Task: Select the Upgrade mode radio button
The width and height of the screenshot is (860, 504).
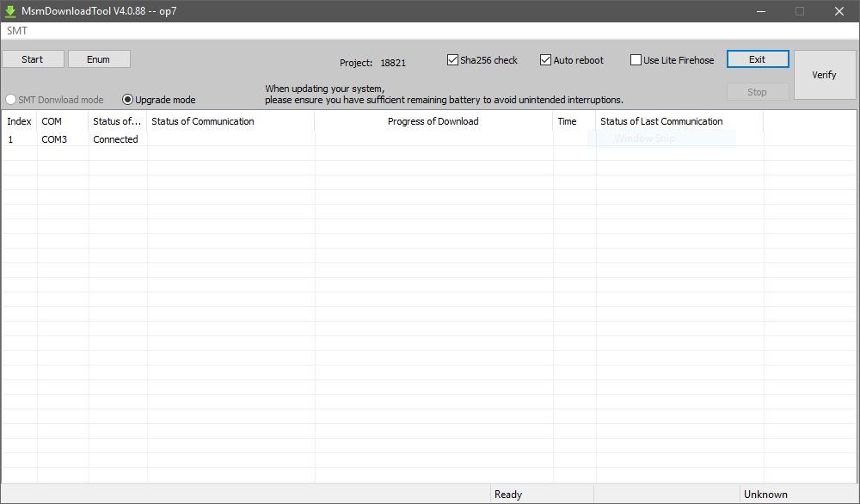Action: point(128,100)
